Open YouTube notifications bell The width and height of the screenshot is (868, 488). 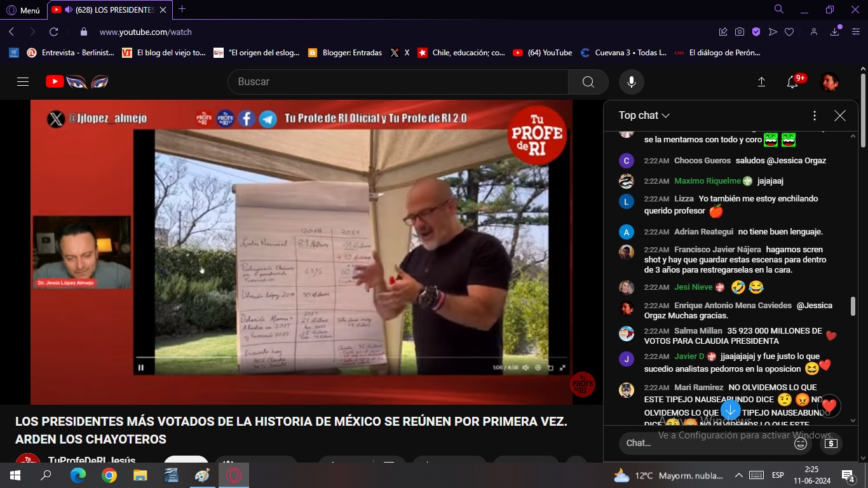792,81
